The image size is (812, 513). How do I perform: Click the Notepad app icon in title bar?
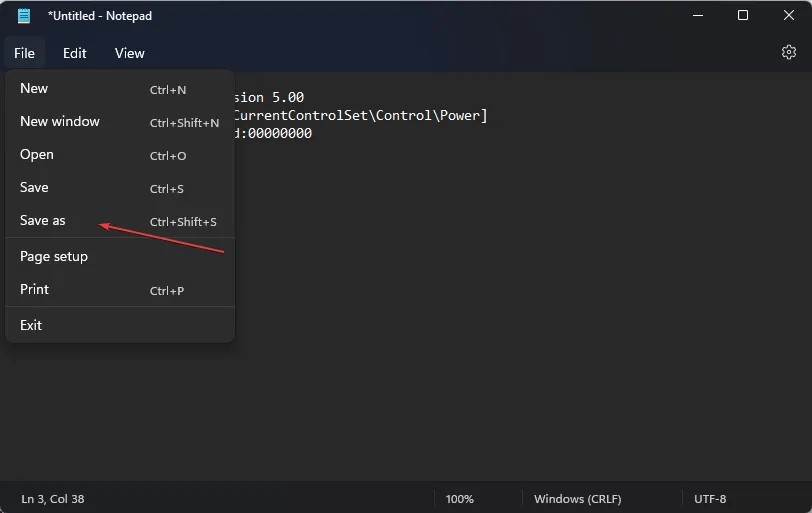pyautogui.click(x=24, y=16)
